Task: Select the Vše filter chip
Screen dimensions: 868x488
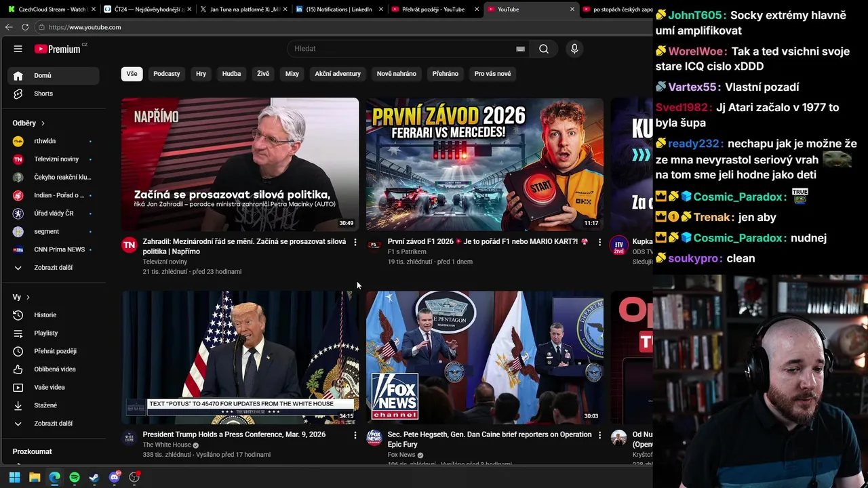Action: (132, 74)
